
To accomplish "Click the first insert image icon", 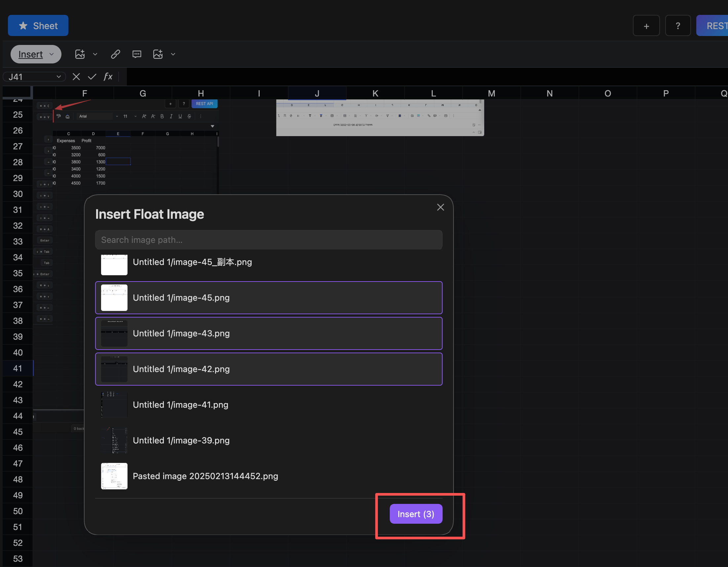I will pos(80,54).
